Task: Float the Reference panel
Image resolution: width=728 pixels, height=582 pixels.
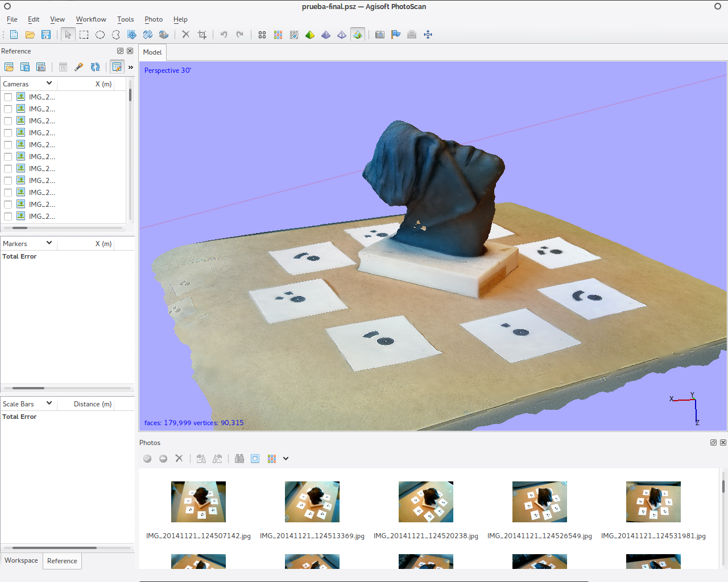Action: pyautogui.click(x=120, y=51)
